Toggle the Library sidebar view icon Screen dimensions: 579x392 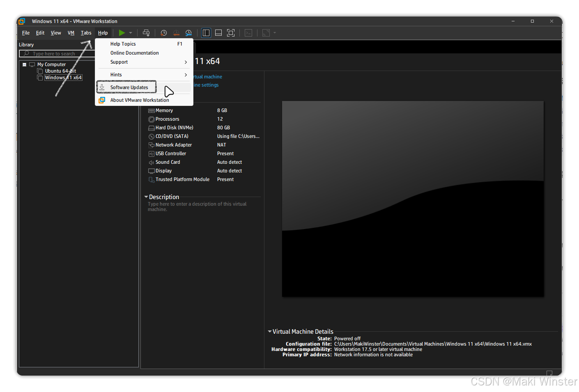206,33
